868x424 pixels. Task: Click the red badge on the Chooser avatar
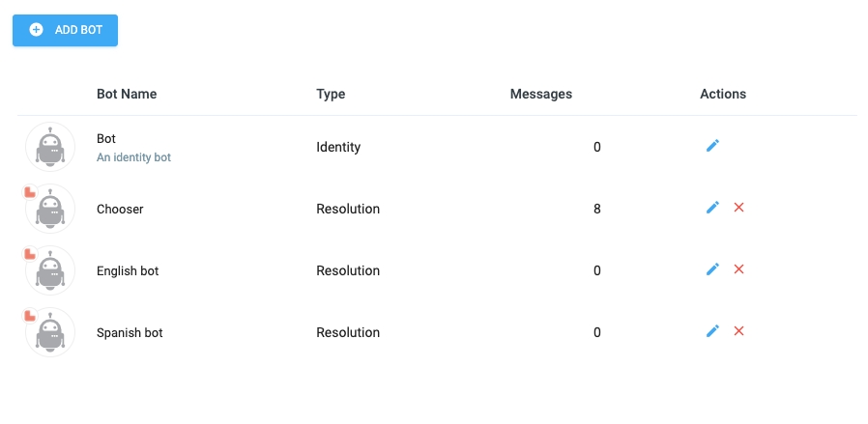30,192
